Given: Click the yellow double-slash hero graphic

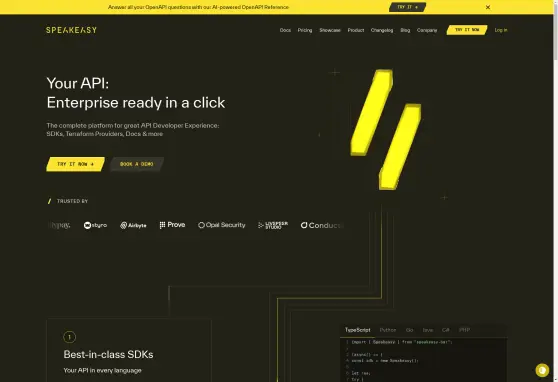Looking at the screenshot, I should click(x=386, y=130).
